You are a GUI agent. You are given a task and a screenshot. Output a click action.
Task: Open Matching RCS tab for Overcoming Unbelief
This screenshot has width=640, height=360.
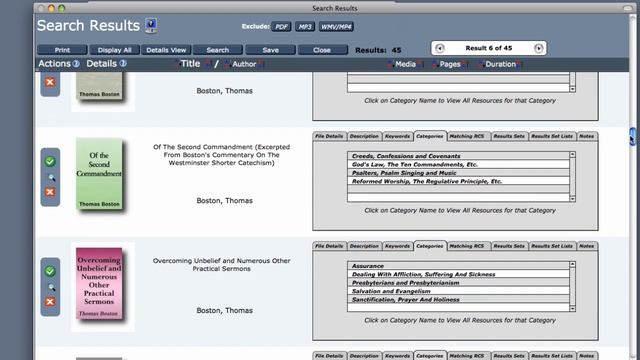[467, 246]
